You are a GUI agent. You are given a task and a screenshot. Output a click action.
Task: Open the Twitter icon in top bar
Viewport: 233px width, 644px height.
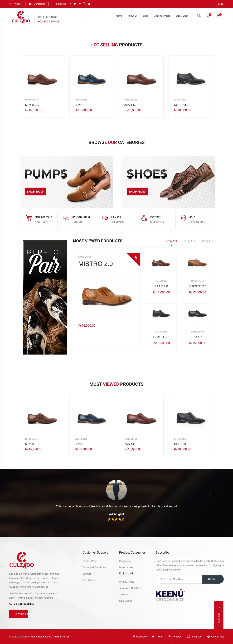pos(75,4)
